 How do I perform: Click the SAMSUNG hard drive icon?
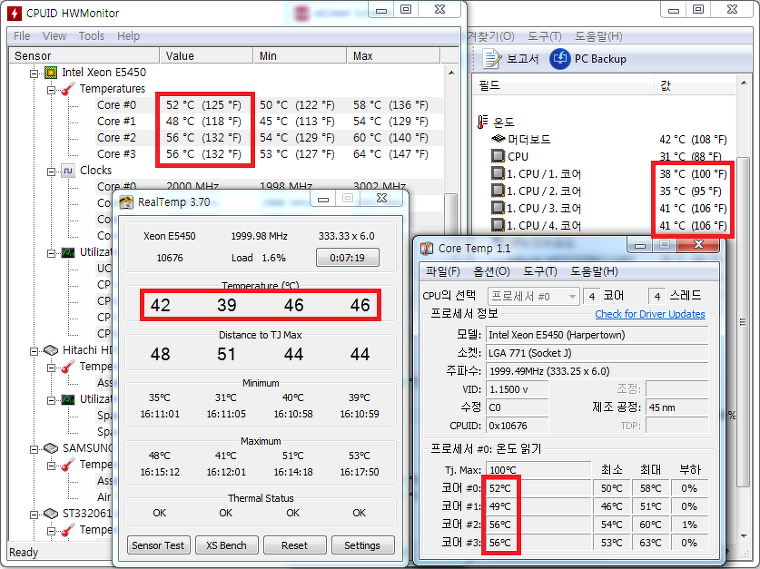pos(51,448)
